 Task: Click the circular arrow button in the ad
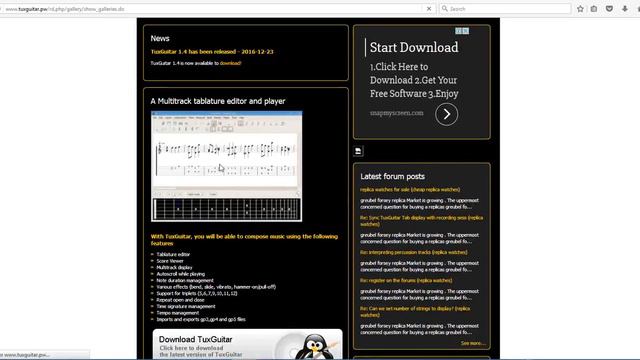[446, 114]
